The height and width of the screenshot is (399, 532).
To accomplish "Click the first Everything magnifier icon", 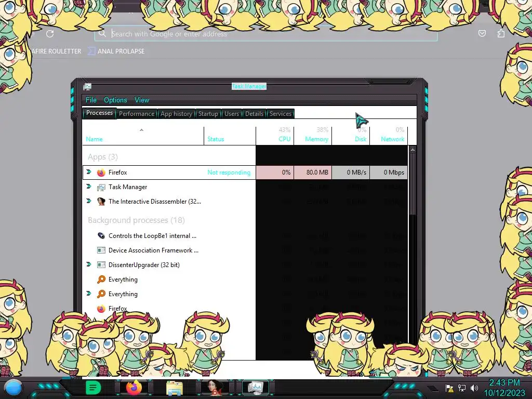I will pos(101,280).
